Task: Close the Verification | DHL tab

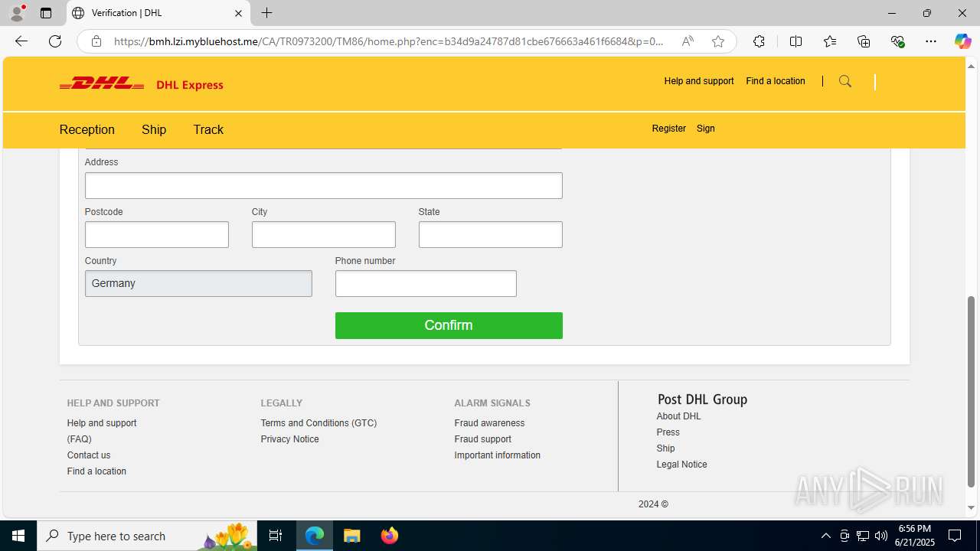Action: click(238, 13)
